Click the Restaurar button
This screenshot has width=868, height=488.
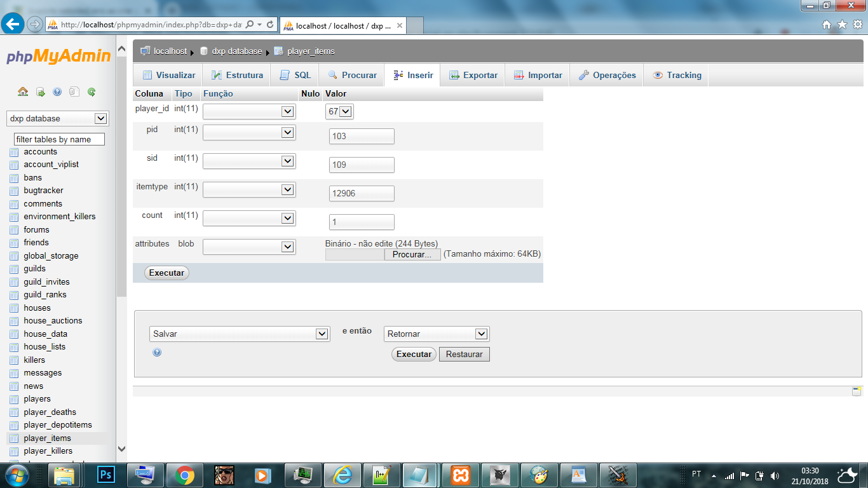pos(464,354)
